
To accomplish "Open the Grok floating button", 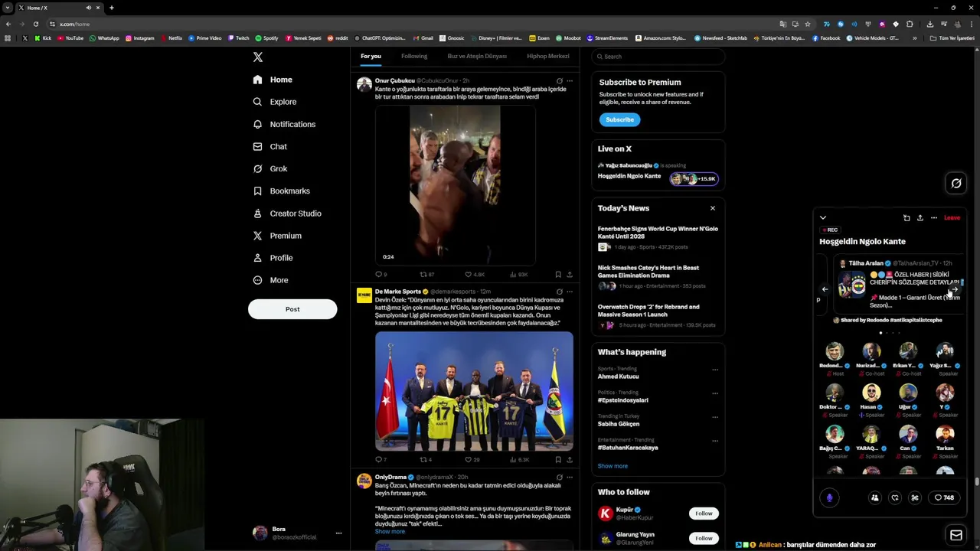I will pos(956,183).
